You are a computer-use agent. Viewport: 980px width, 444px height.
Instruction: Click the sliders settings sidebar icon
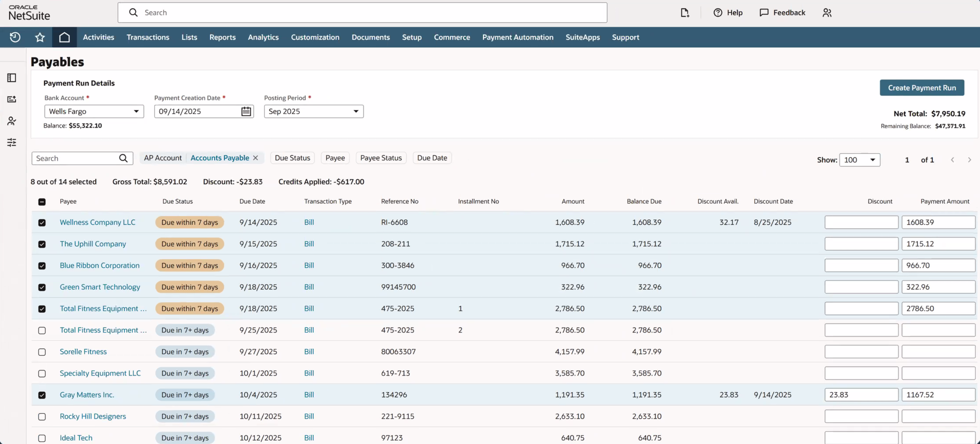coord(12,142)
